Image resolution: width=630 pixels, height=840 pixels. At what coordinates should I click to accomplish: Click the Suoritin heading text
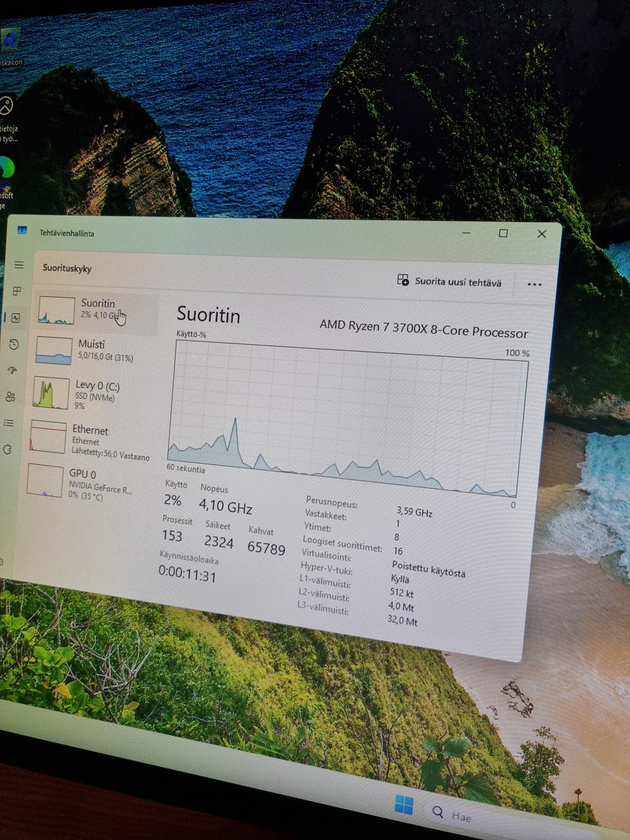point(208,315)
